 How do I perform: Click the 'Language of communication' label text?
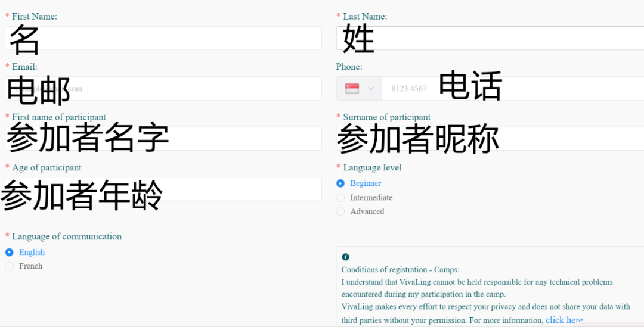coord(67,236)
